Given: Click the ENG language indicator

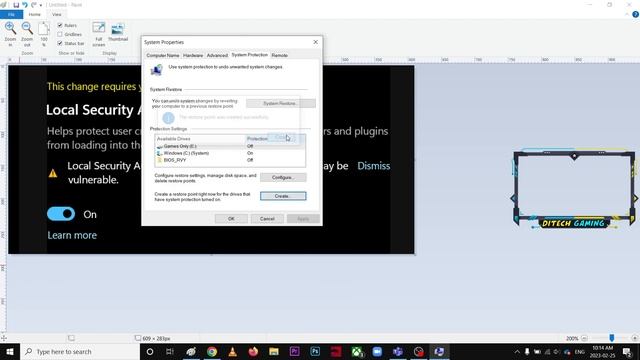Looking at the screenshot, I should [580, 351].
